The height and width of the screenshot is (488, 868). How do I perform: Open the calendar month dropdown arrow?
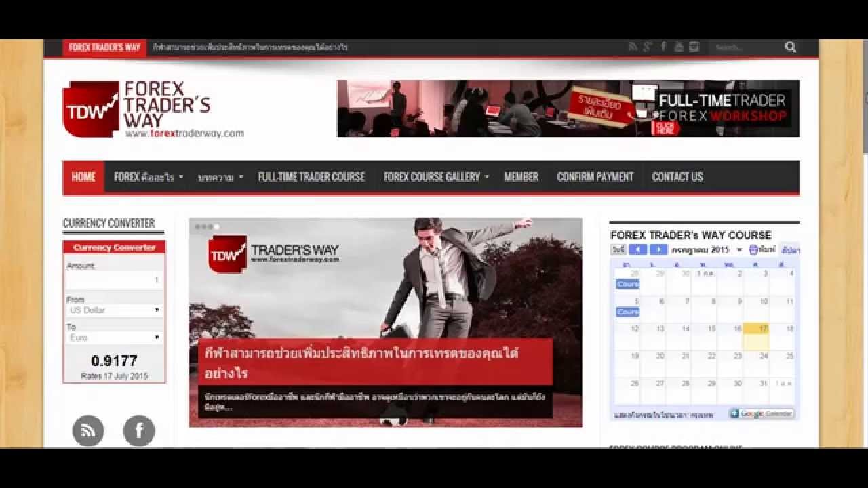(x=739, y=250)
